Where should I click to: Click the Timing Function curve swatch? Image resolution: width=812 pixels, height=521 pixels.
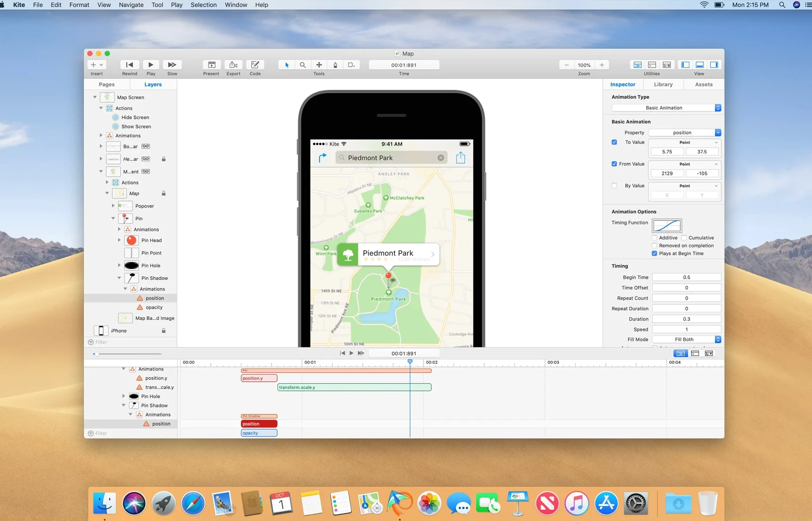tap(667, 225)
